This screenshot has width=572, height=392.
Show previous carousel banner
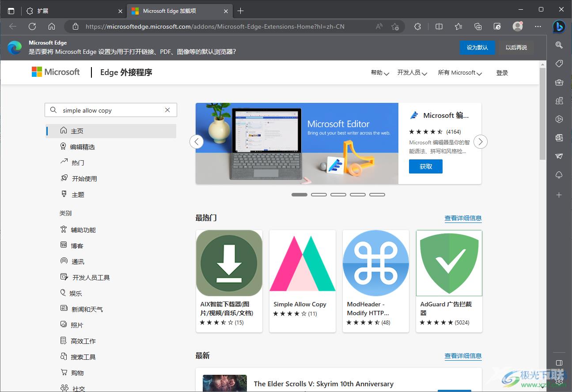pos(197,142)
